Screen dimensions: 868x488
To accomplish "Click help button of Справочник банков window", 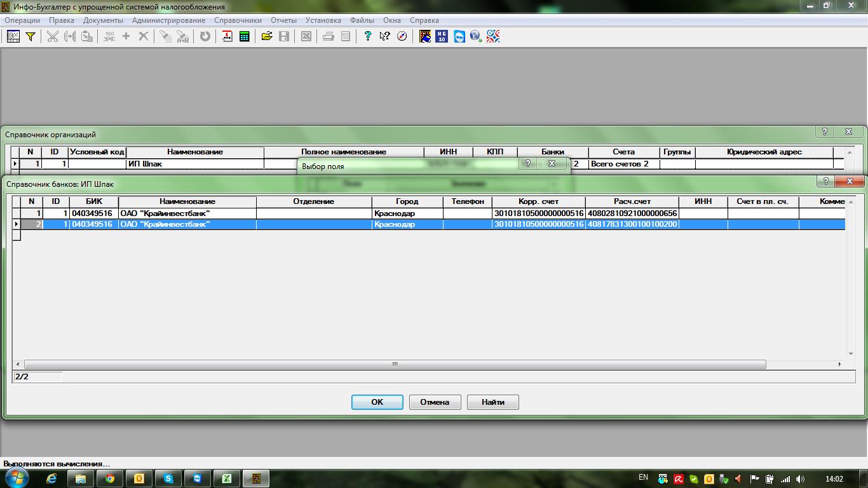I will [825, 181].
